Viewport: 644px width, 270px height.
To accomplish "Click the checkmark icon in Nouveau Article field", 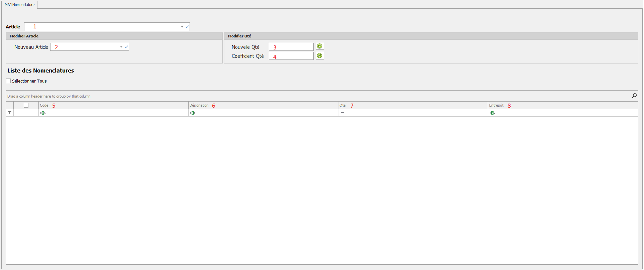I will tap(126, 47).
